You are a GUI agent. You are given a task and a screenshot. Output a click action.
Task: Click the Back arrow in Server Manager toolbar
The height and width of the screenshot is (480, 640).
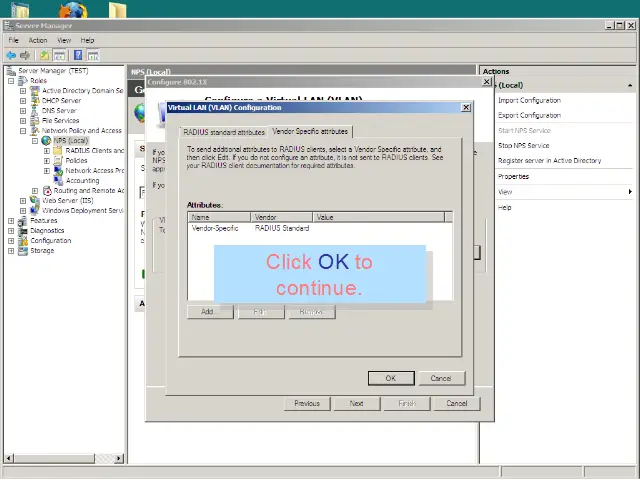pyautogui.click(x=11, y=55)
